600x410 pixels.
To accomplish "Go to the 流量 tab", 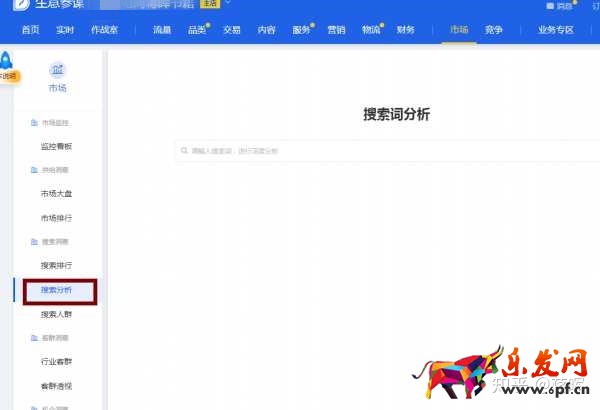I will click(162, 30).
